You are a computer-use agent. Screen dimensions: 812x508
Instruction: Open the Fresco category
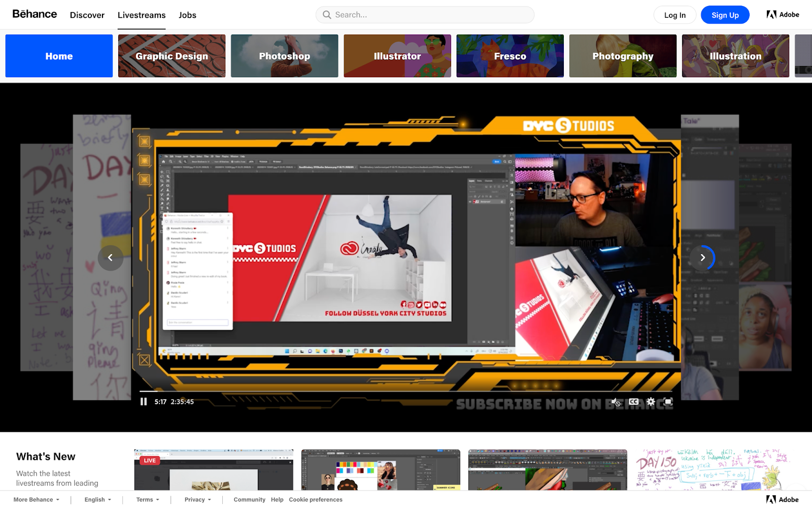pos(510,56)
